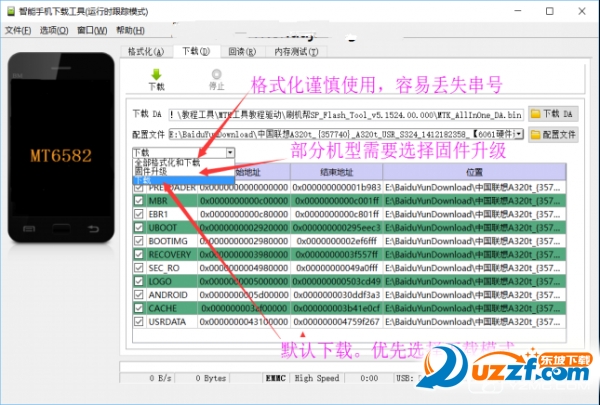The width and height of the screenshot is (600, 405).
Task: Click the end address (结束地址) column header
Action: pyautogui.click(x=336, y=172)
